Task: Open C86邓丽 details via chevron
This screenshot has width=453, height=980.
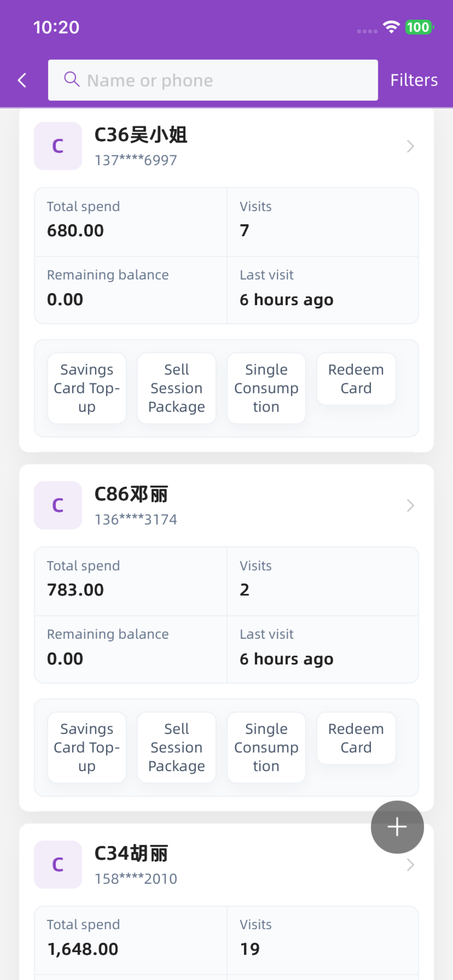Action: (x=410, y=505)
